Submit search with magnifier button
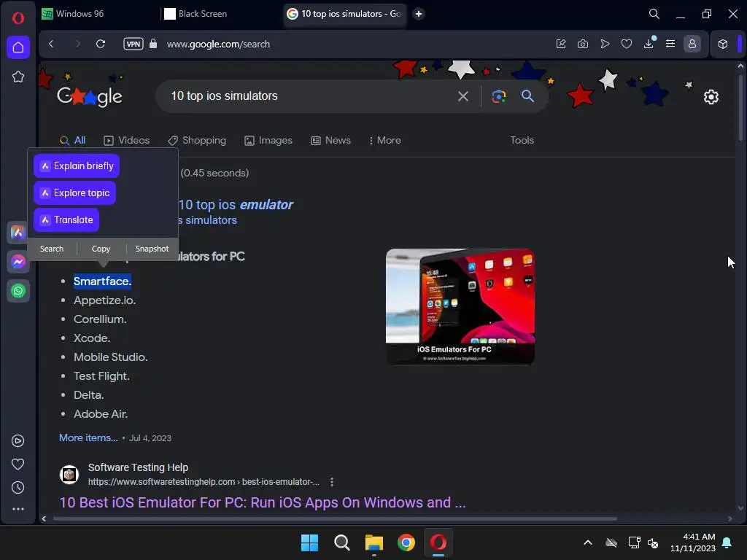747x560 pixels. coord(527,96)
